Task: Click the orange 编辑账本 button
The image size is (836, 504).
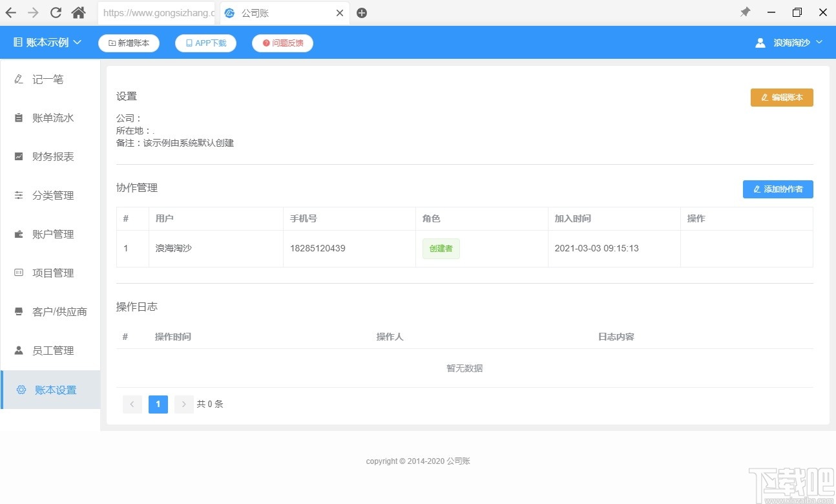Action: [782, 98]
